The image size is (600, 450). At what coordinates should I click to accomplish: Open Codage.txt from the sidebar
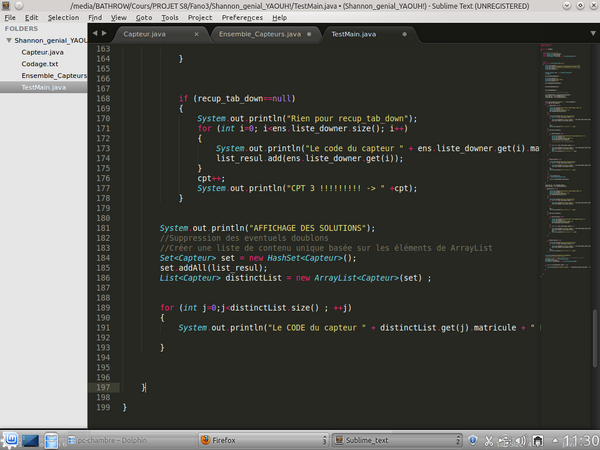pos(40,63)
